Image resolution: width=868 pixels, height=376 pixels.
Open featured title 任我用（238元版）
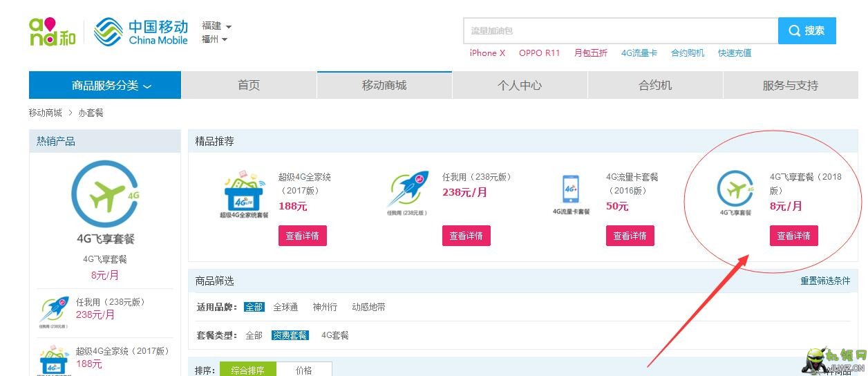point(477,177)
